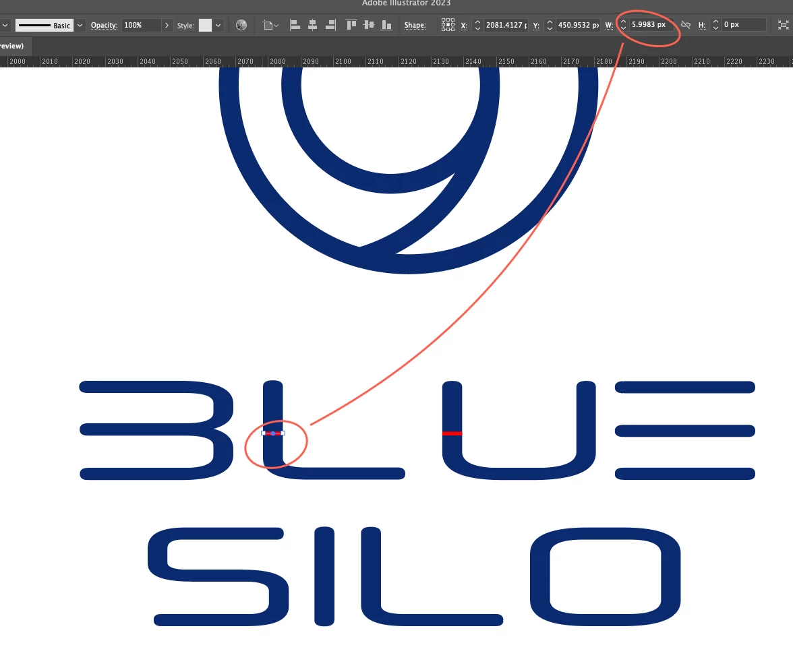Open the dropdown left of the Basic brush
The width and height of the screenshot is (793, 672).
(5, 26)
